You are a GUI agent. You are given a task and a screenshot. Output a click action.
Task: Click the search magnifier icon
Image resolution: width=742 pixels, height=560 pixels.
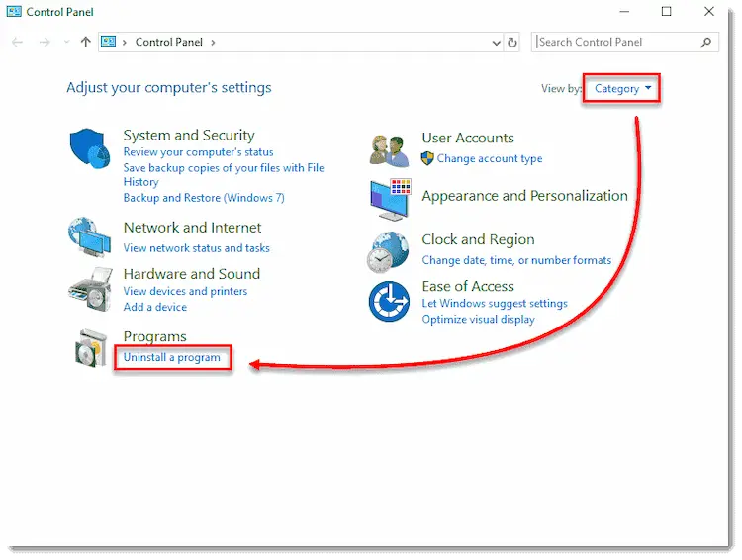pyautogui.click(x=706, y=43)
